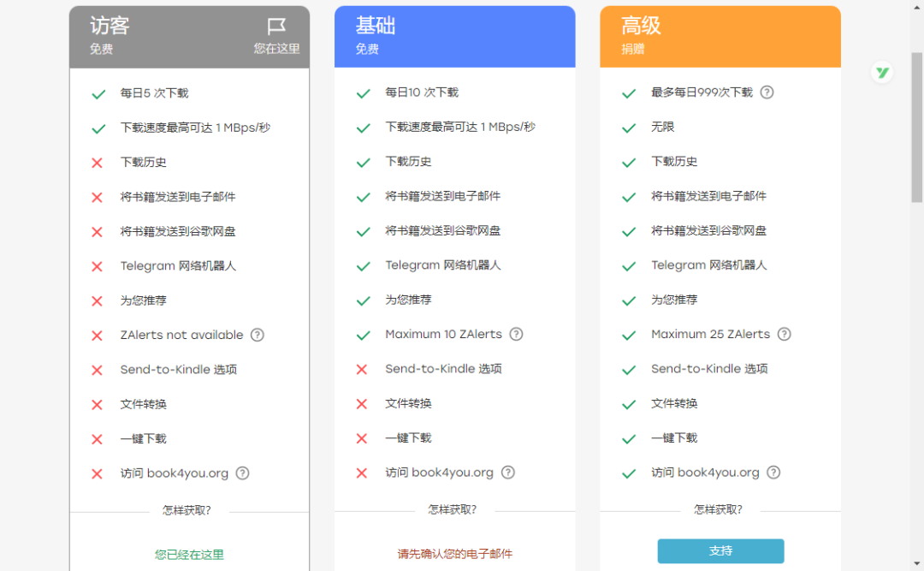Screen dimensions: 924x571
Task: Click the scrollbar down arrow
Action: [x=916, y=564]
